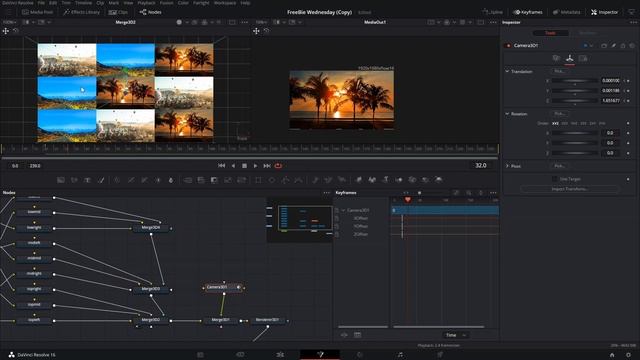Toggle the Camera3D1 checkbox in the Keyframes list
This screenshot has width=640, height=360.
pos(337,210)
